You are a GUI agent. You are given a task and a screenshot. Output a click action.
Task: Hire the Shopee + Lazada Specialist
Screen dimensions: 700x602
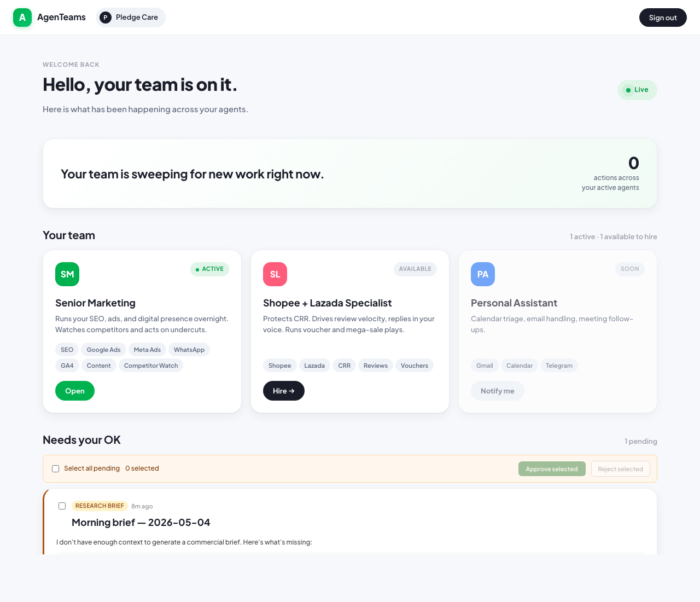pyautogui.click(x=284, y=391)
